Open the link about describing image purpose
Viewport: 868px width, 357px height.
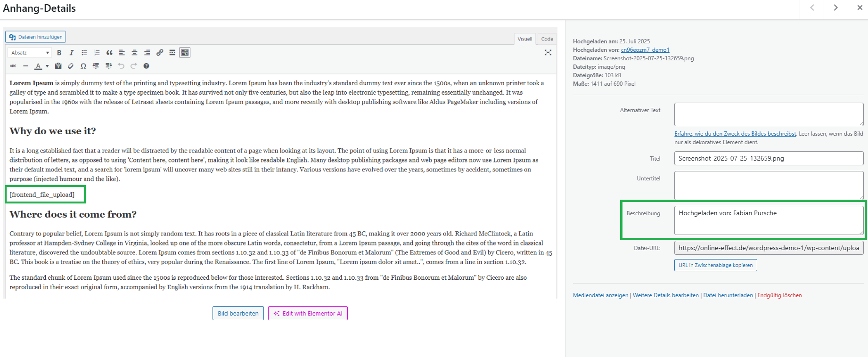click(735, 134)
